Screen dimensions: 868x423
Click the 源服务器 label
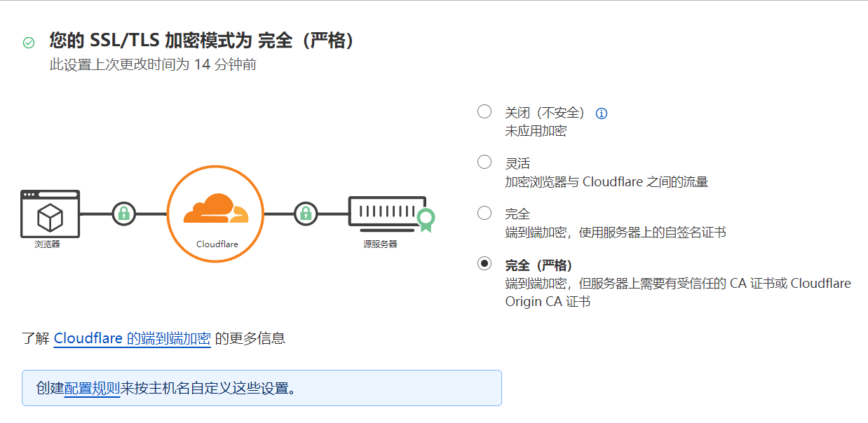pyautogui.click(x=380, y=244)
